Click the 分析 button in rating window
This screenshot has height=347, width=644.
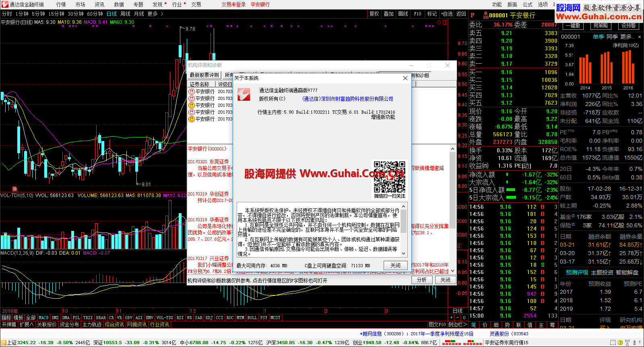421,280
